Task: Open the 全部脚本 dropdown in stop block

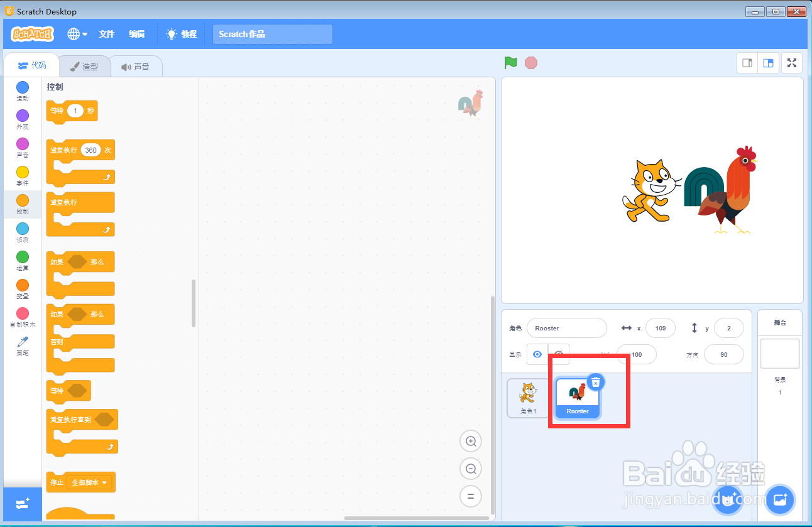Action: click(x=89, y=482)
